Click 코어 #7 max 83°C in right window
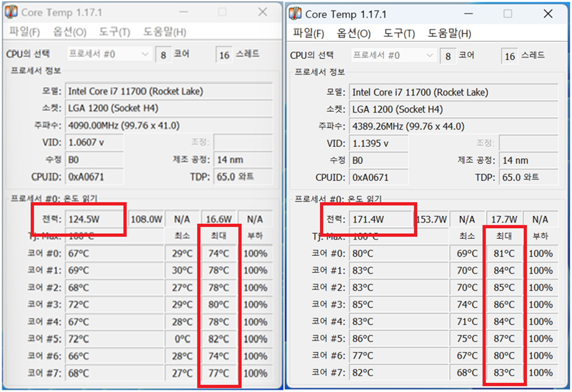 pyautogui.click(x=504, y=373)
